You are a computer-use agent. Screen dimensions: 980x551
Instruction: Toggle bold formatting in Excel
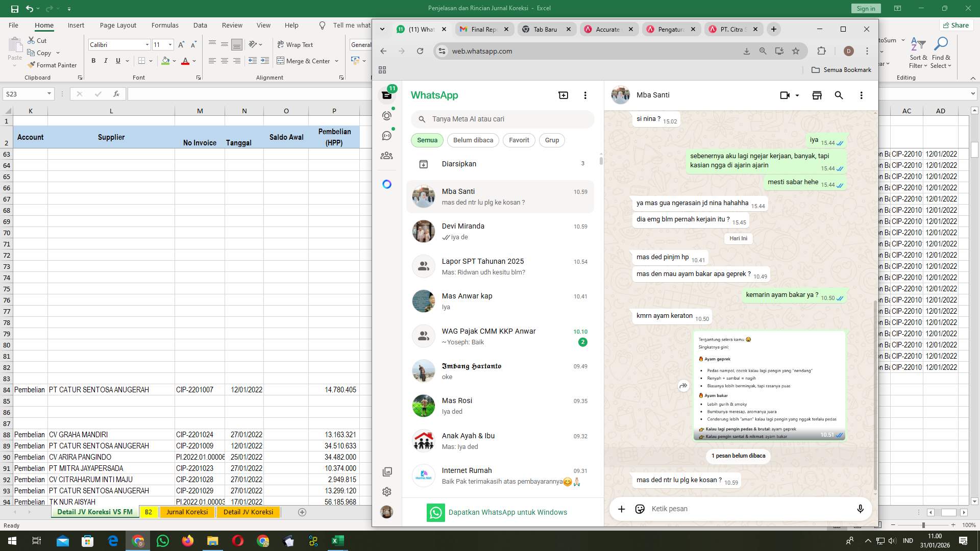coord(93,60)
